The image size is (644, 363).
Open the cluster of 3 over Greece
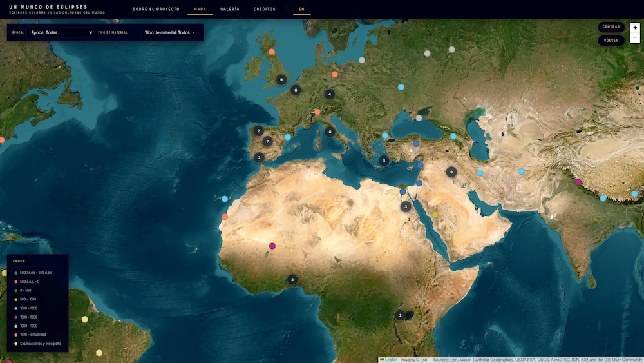pos(384,161)
